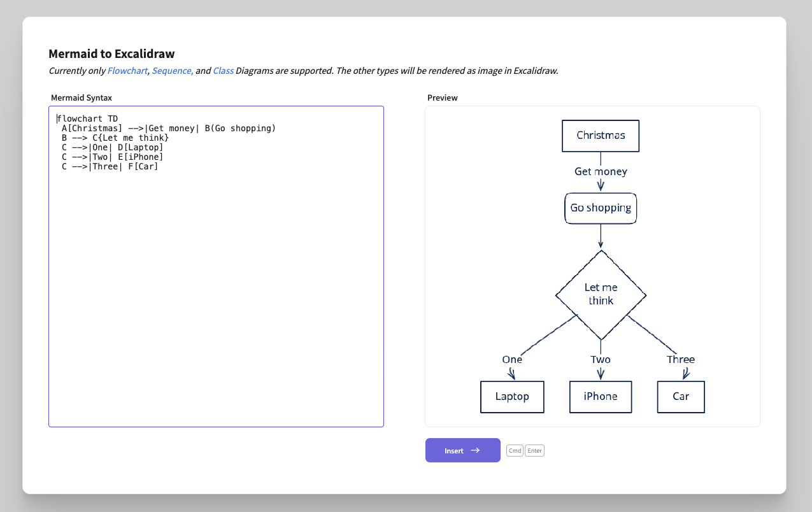This screenshot has width=812, height=512.
Task: Click the 'Get money' edge label
Action: (x=601, y=171)
